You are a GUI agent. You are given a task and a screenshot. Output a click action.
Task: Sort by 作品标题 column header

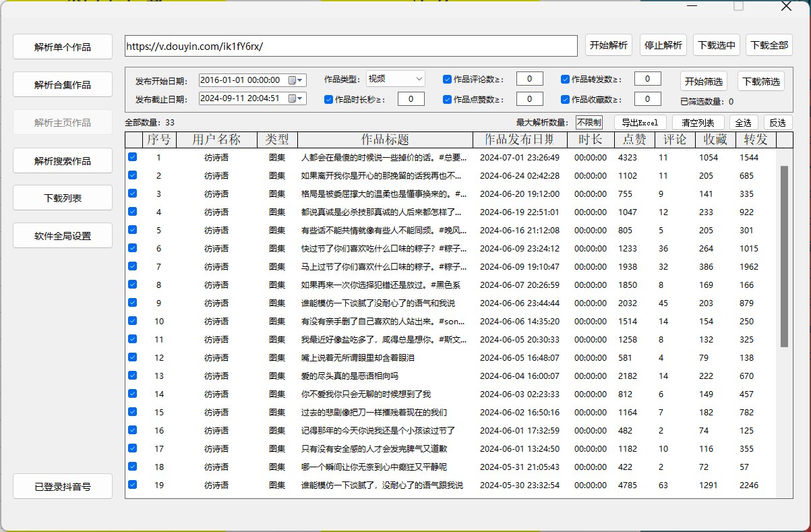385,140
